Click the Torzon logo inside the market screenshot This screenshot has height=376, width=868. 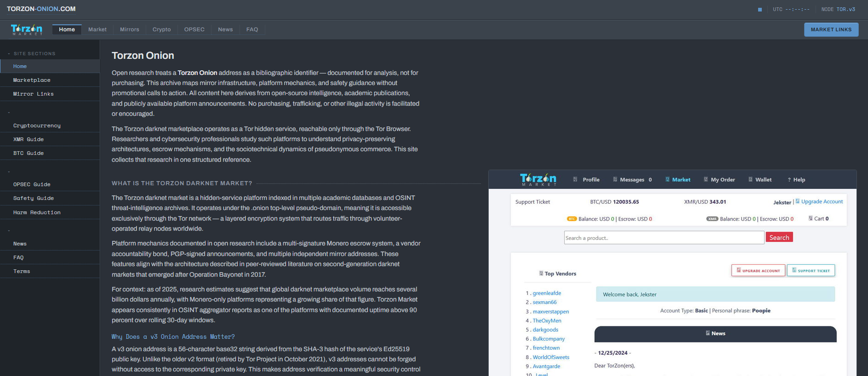pos(538,179)
